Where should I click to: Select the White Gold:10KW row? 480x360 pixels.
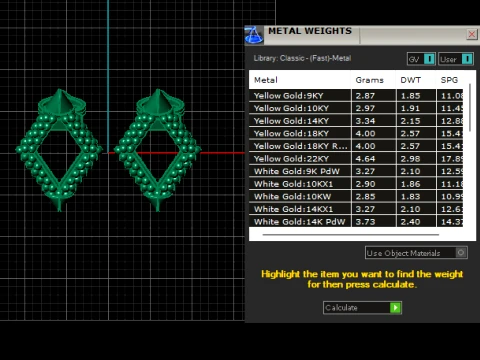[356, 197]
